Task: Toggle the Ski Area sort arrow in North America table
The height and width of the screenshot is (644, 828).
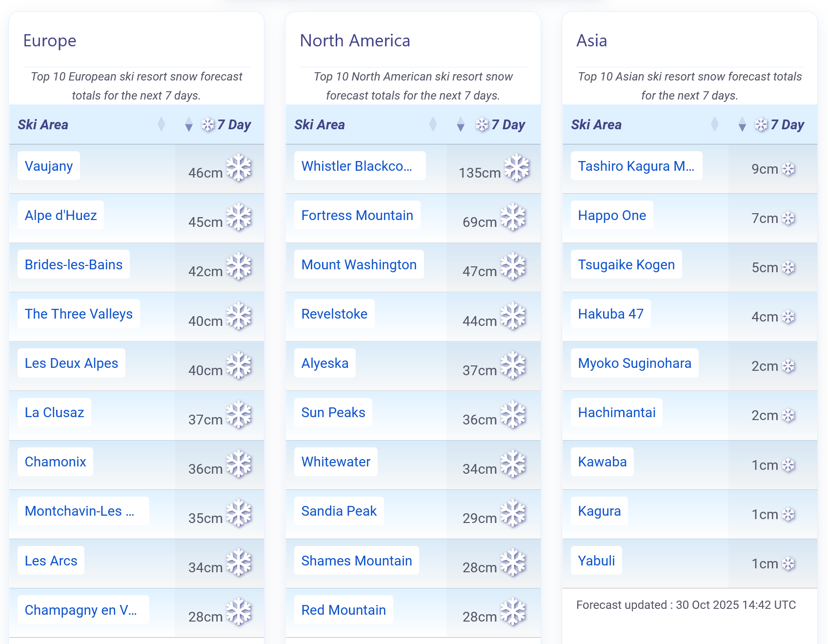Action: coord(433,124)
